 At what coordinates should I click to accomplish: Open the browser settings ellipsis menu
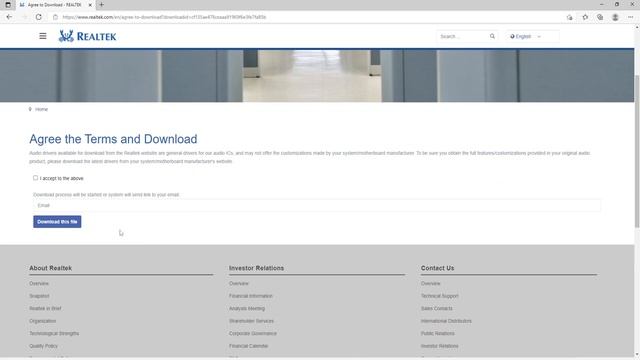click(631, 17)
